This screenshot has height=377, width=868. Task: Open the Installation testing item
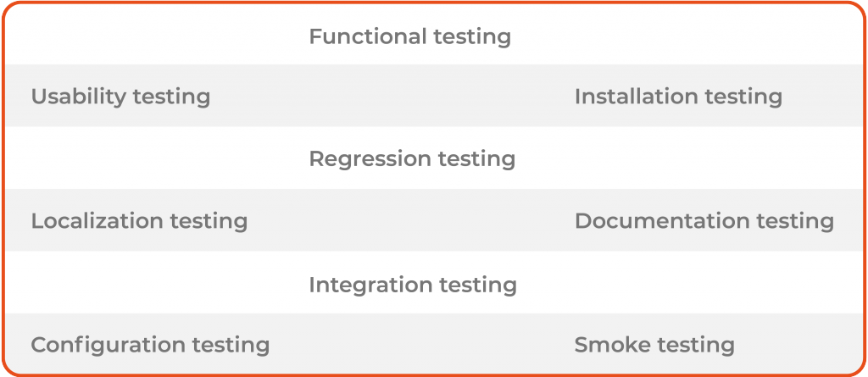click(x=678, y=97)
